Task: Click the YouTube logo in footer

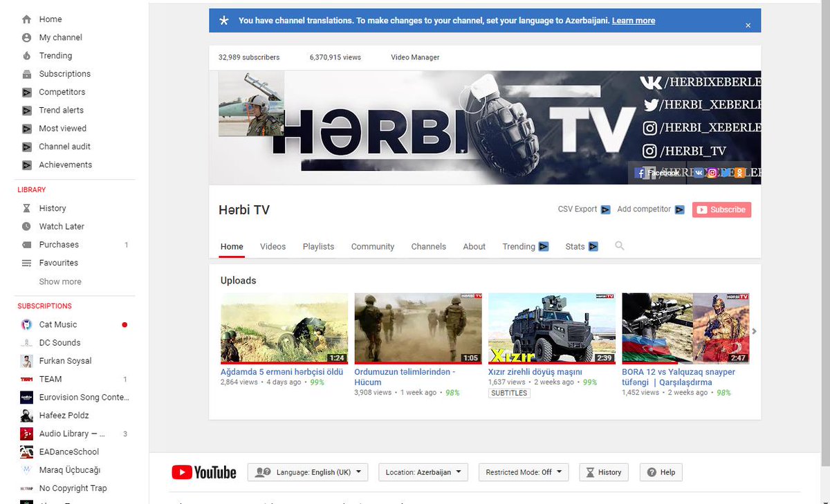Action: point(204,472)
